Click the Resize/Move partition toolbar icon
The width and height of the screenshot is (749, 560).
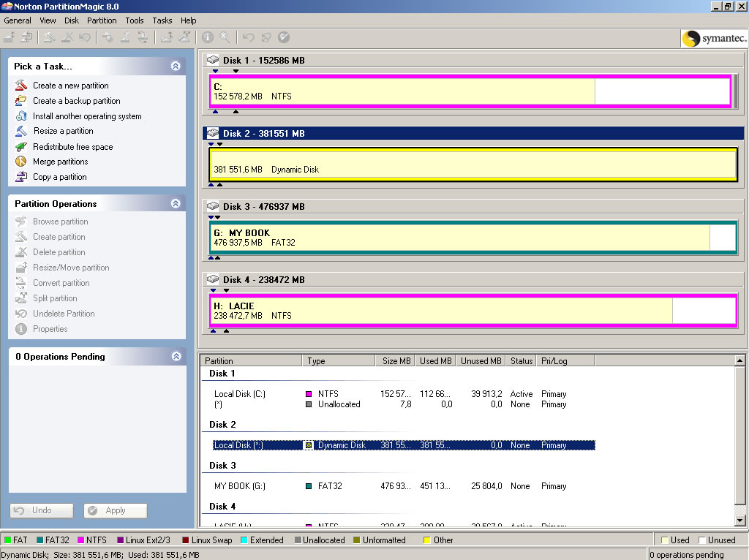point(10,37)
